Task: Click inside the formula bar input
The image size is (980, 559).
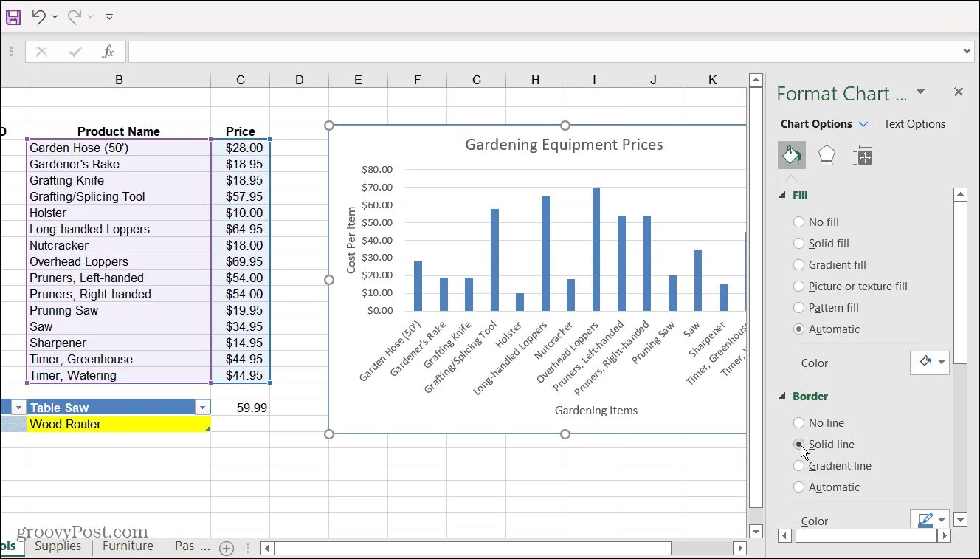Action: coord(545,52)
